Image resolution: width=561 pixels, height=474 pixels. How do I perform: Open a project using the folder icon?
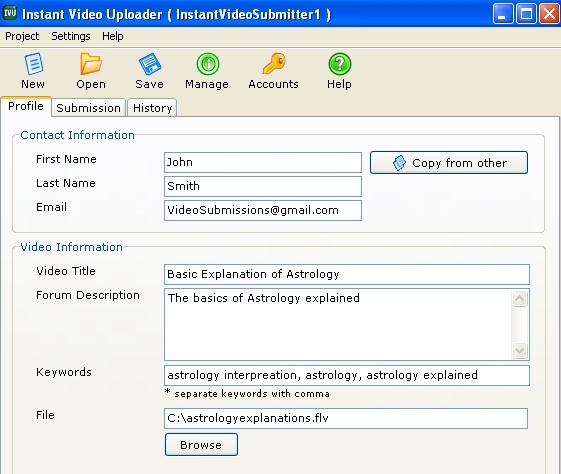coord(91,64)
